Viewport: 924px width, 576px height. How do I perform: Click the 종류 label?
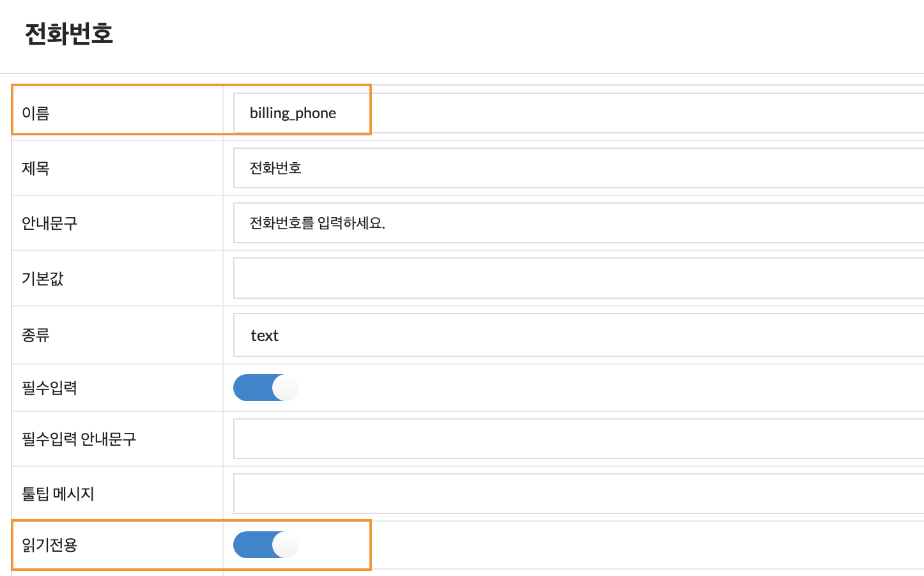36,335
